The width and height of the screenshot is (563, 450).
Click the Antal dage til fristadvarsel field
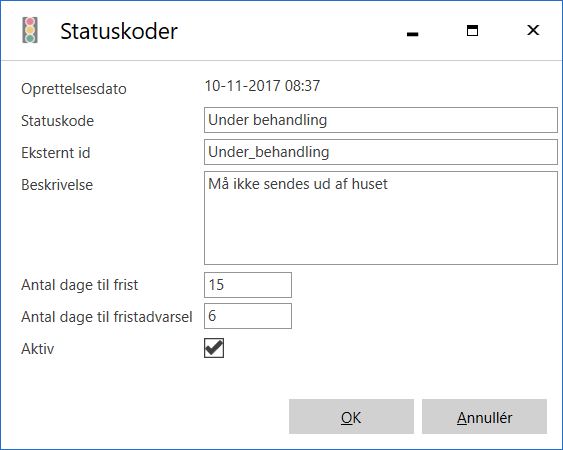tap(248, 316)
